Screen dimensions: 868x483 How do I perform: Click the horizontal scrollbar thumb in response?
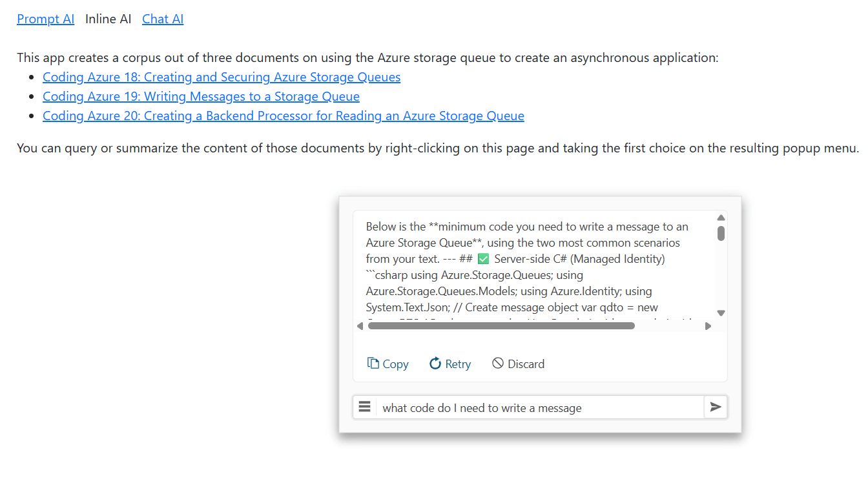click(x=501, y=326)
